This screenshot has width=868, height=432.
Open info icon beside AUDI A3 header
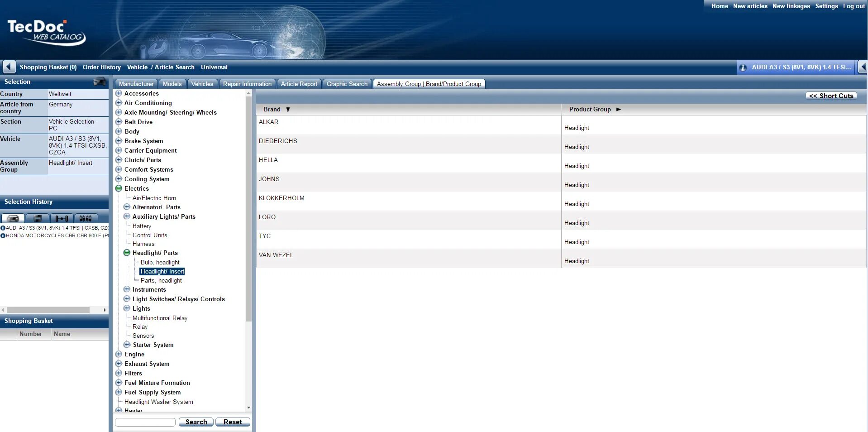pyautogui.click(x=743, y=67)
